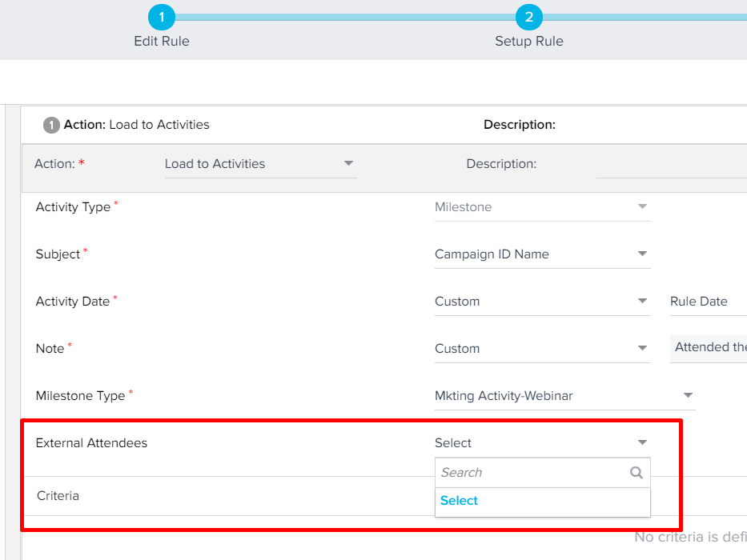747x560 pixels.
Task: Click the numbered 1 action badge
Action: (x=51, y=126)
